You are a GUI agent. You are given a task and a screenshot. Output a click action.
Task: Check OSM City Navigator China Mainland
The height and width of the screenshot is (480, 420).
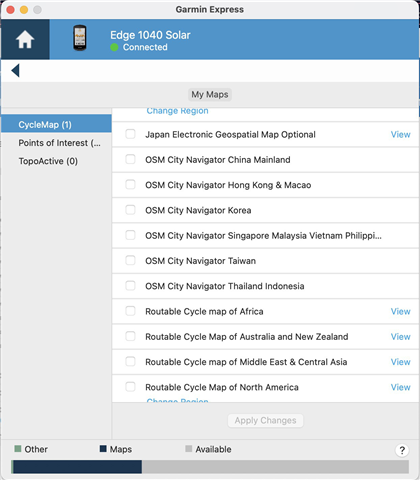[130, 159]
